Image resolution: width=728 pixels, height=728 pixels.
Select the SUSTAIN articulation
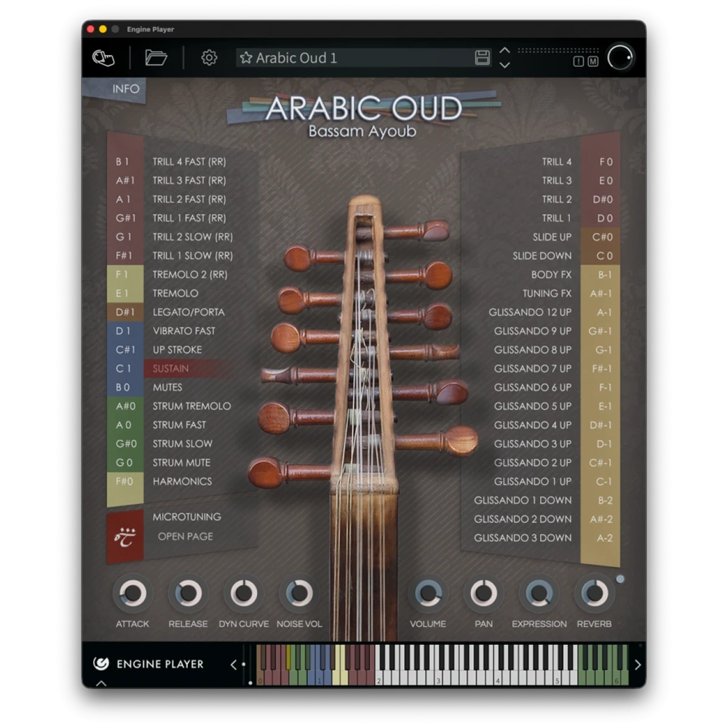point(170,368)
